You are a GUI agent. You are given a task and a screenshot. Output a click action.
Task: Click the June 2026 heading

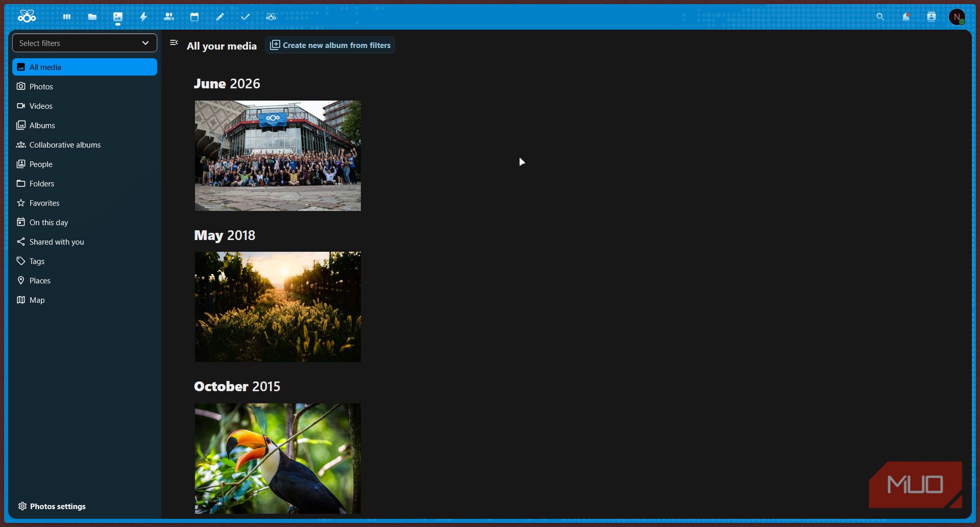[x=227, y=84]
